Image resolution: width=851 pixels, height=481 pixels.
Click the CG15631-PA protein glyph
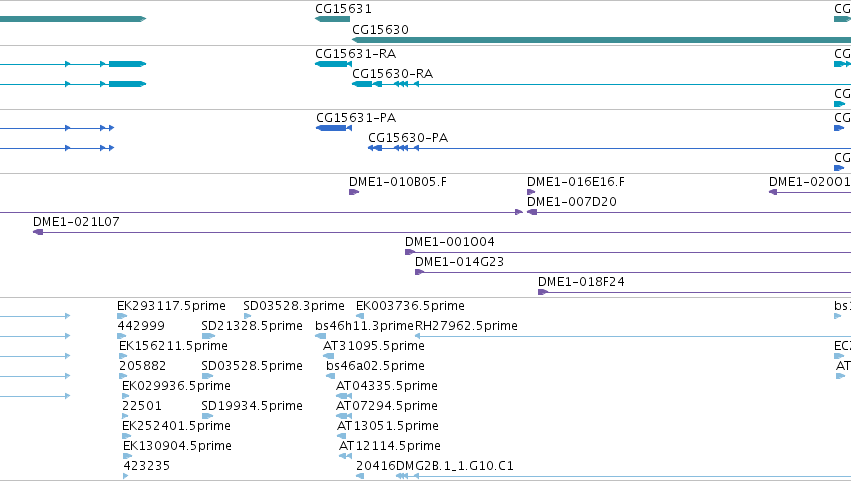334,128
